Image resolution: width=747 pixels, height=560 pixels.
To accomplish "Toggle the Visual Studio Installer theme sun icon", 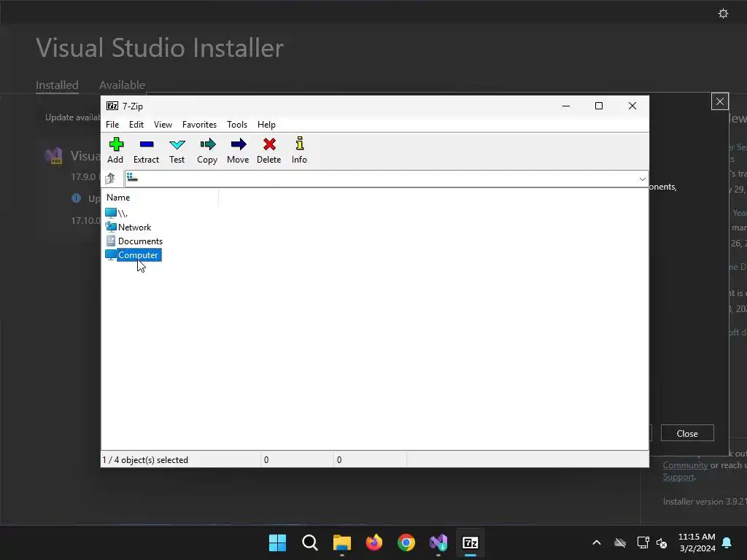I will (723, 13).
